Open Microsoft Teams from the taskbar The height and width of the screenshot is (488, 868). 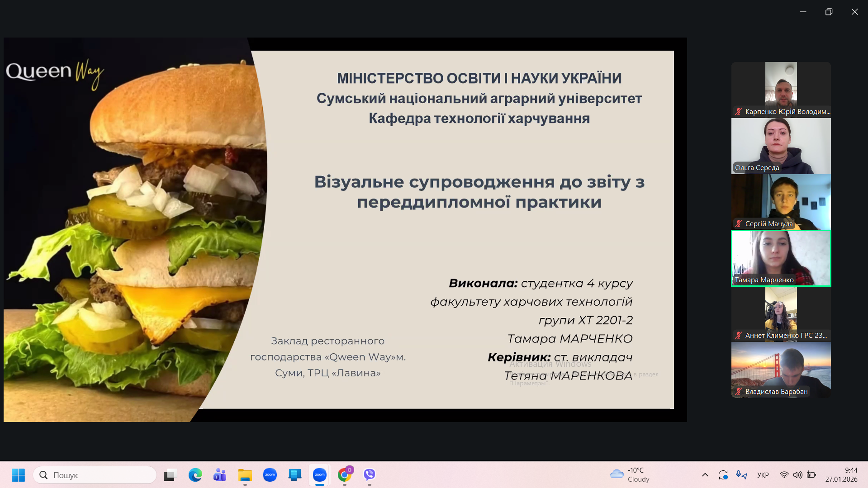pyautogui.click(x=220, y=475)
